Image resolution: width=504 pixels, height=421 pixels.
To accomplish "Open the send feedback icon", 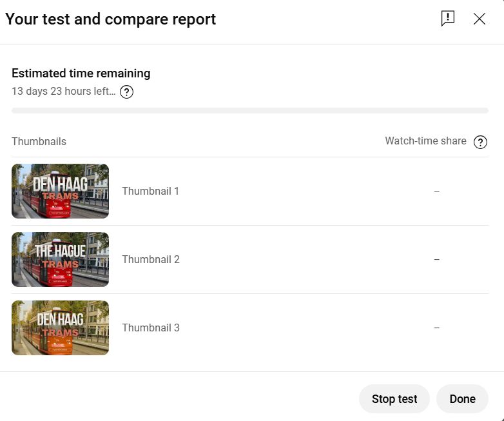I will (448, 19).
